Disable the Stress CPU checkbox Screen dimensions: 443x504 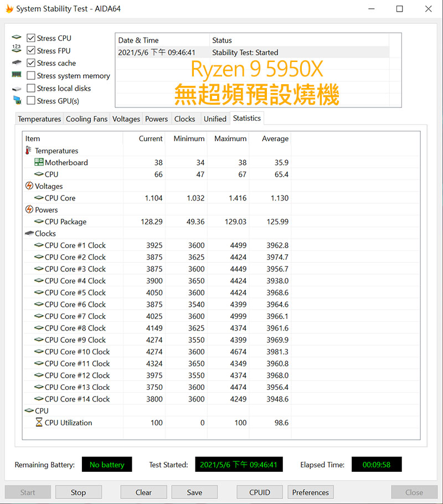(x=31, y=38)
